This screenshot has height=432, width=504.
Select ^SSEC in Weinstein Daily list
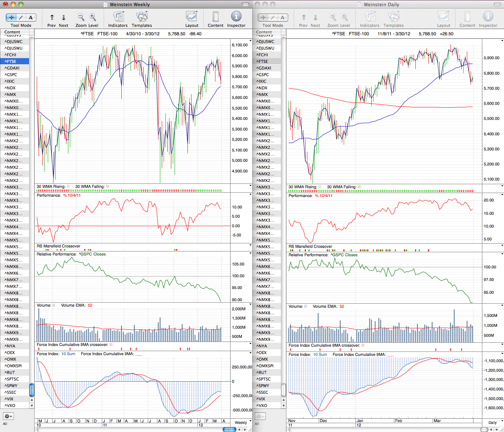pos(267,392)
